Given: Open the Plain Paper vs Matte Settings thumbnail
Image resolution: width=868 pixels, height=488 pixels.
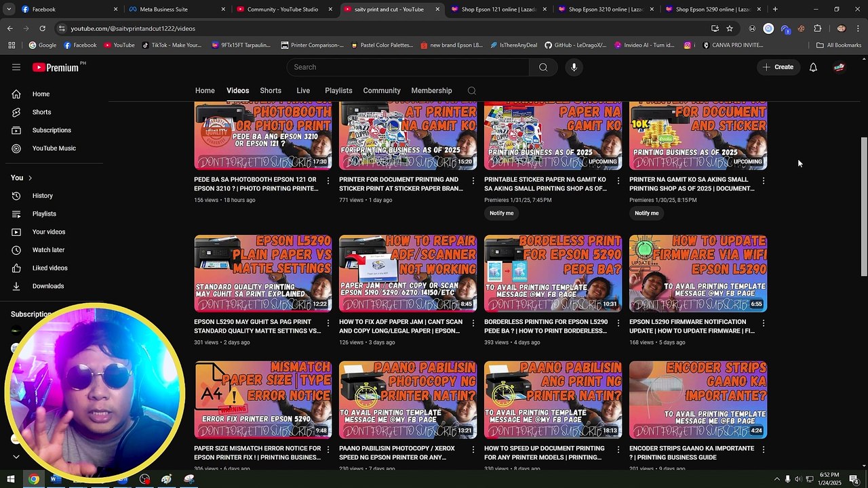Looking at the screenshot, I should tap(263, 274).
